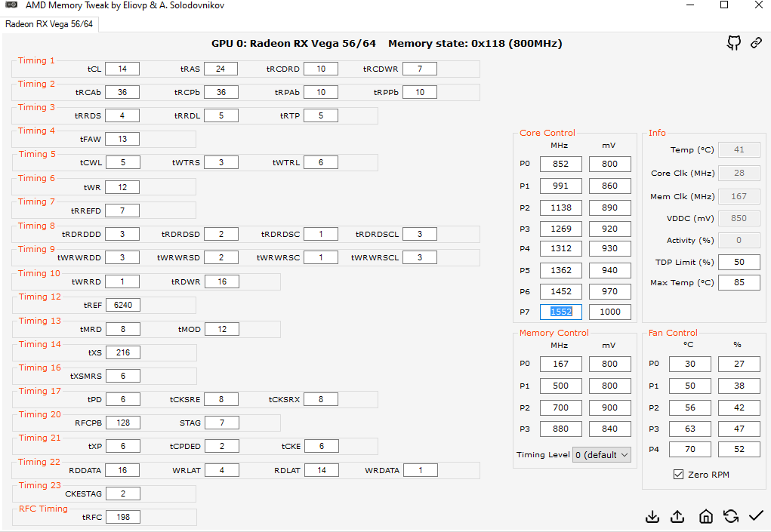Click Memory Control P2 mV field 900
Viewport: 771px width, 532px height.
coord(609,407)
